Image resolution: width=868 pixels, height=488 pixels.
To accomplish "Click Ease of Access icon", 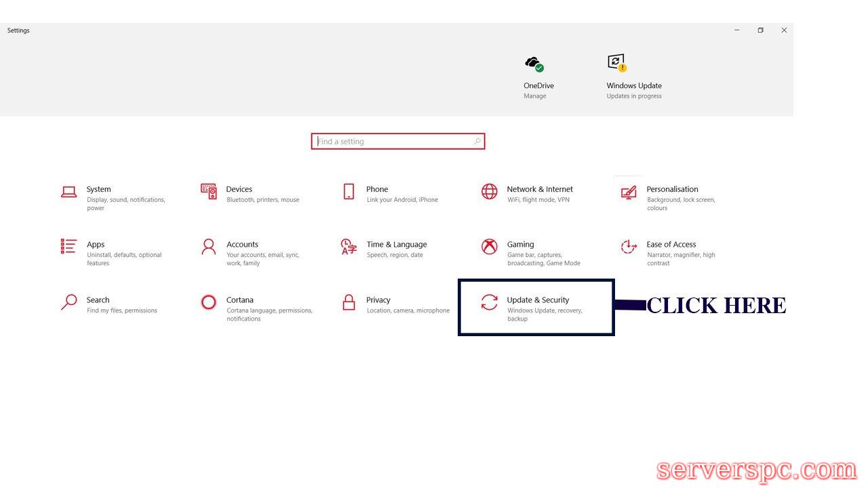I will coord(629,247).
